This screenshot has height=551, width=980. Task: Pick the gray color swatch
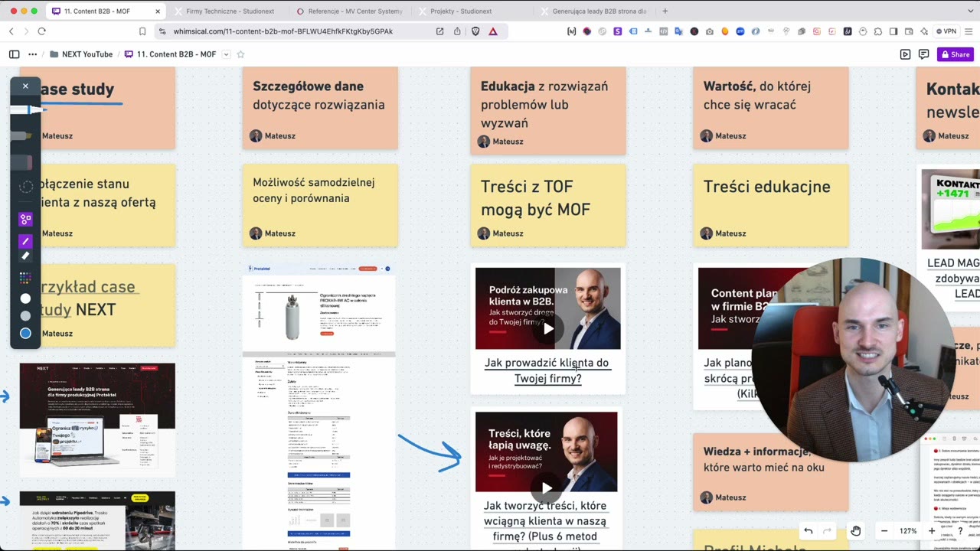click(x=25, y=315)
